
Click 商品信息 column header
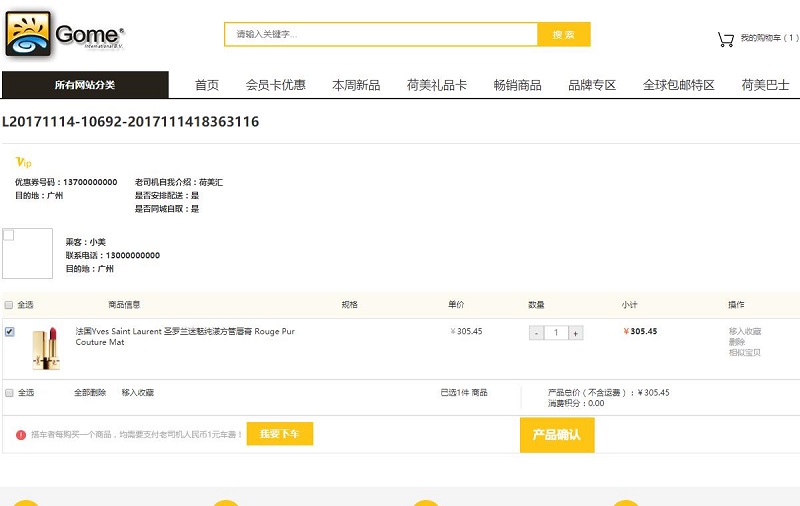pos(124,305)
